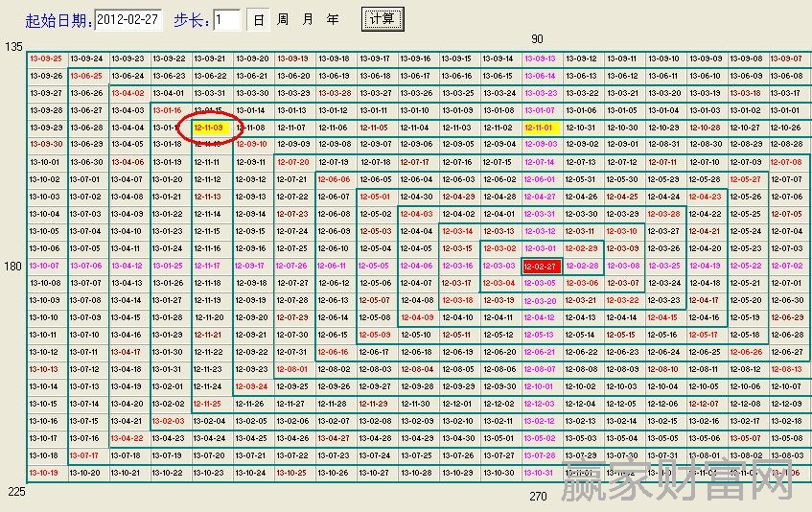Select the 日 (day) step unit

click(259, 20)
